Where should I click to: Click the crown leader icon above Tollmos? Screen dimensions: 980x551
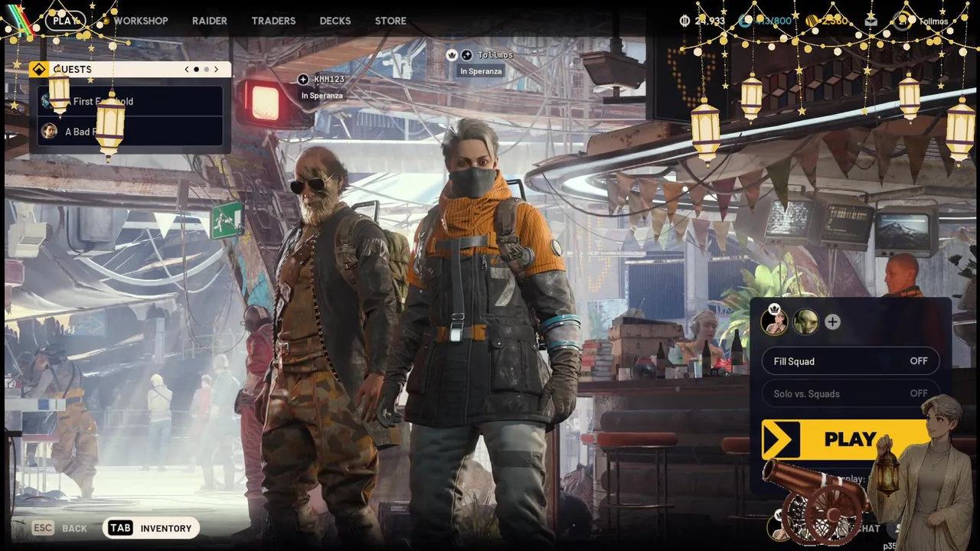[x=452, y=55]
